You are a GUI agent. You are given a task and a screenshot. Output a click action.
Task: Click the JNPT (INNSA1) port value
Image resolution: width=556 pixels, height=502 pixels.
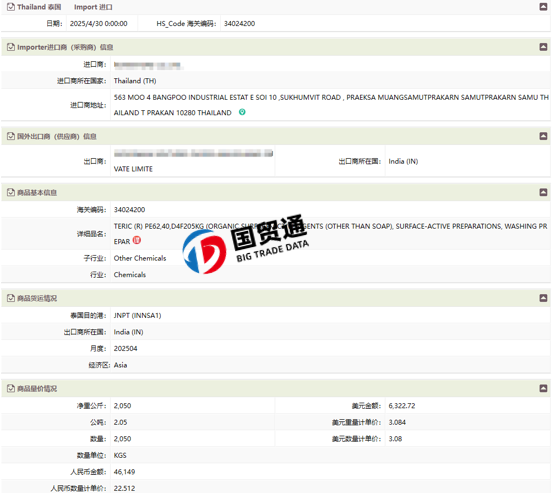coord(137,316)
